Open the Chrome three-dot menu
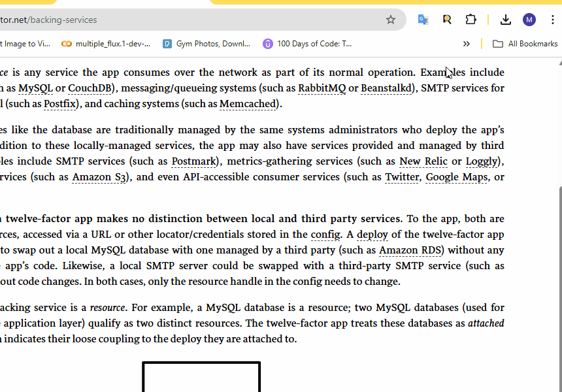562x392 pixels. (x=552, y=20)
